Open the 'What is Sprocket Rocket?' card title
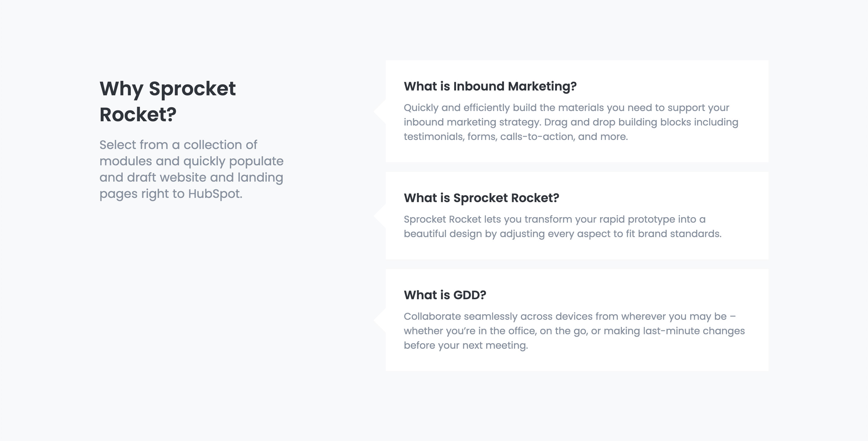 (482, 198)
